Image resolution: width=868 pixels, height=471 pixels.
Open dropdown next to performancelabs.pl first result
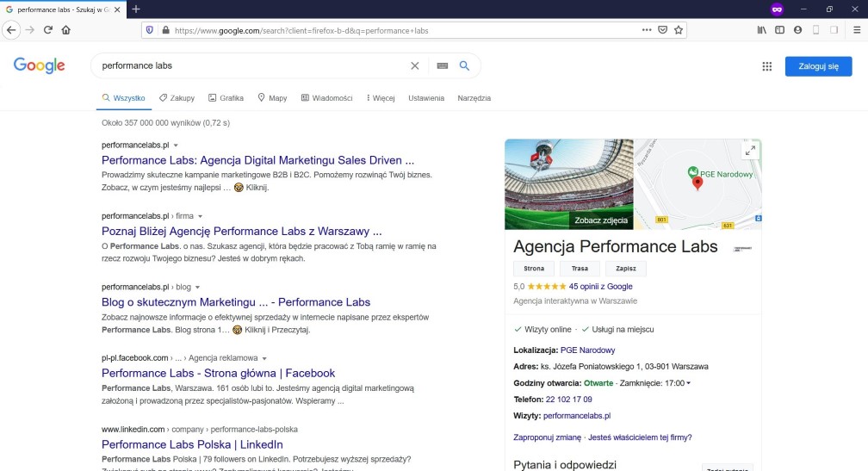click(176, 146)
